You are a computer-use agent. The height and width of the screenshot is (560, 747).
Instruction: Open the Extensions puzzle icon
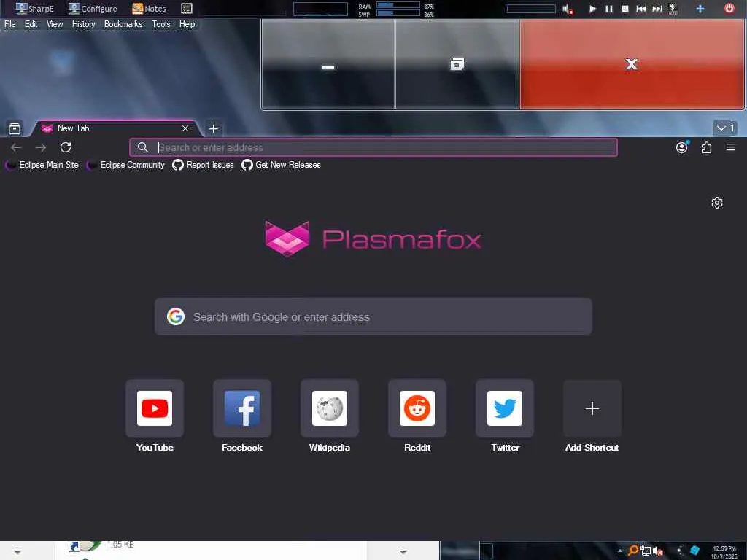click(x=706, y=147)
